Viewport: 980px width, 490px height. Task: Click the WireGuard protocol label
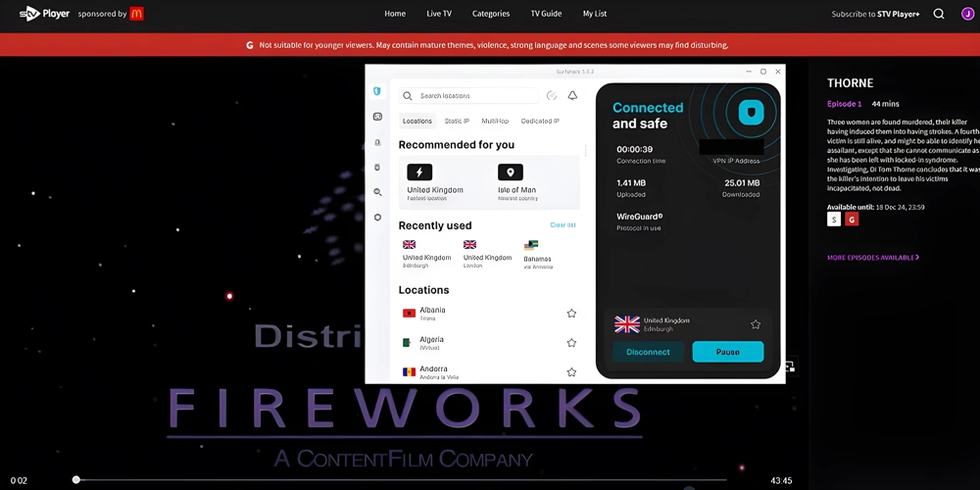pos(639,217)
